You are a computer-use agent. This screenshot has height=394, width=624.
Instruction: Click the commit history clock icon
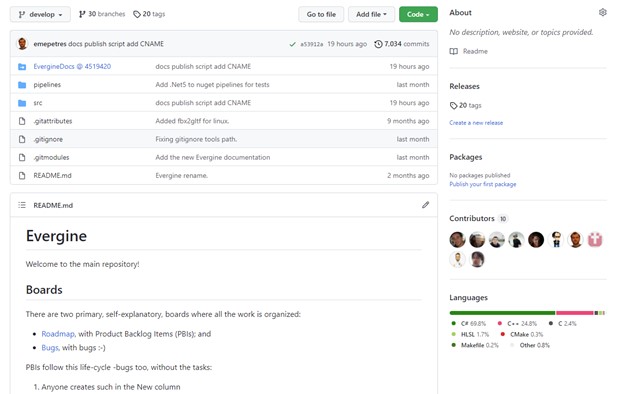coord(378,44)
